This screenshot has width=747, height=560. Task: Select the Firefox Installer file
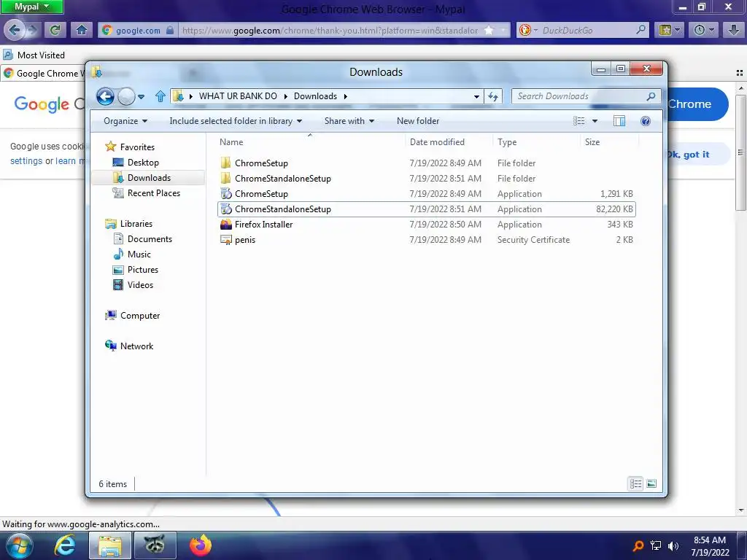(426, 225)
